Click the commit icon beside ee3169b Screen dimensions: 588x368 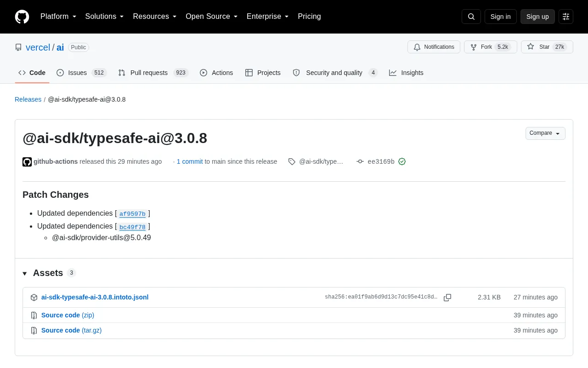point(360,161)
